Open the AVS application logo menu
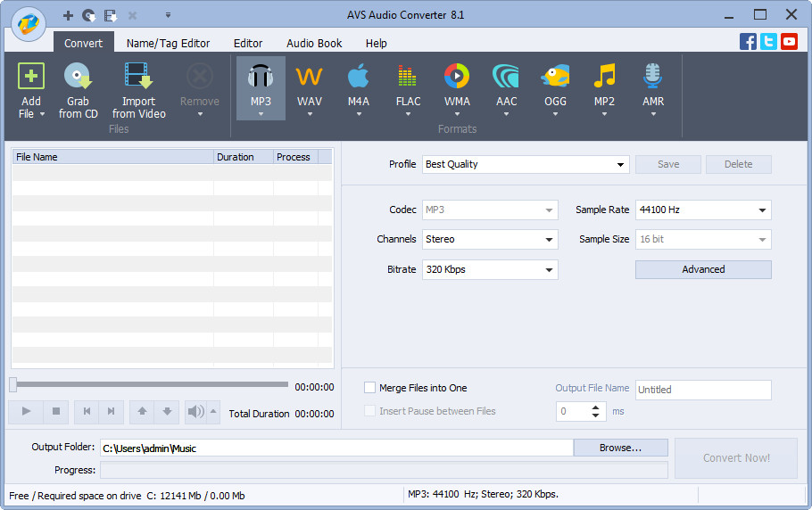 [x=29, y=24]
